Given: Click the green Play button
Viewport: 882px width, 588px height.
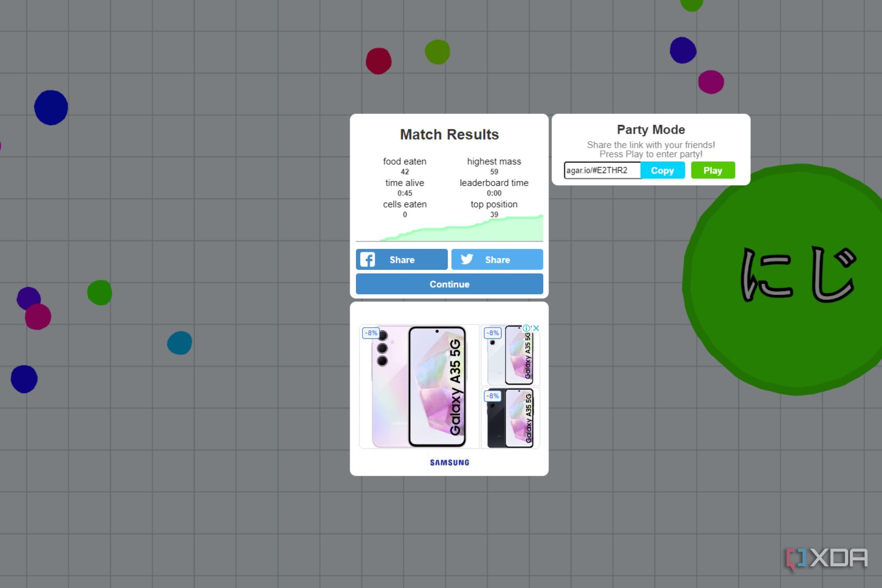Looking at the screenshot, I should coord(713,170).
